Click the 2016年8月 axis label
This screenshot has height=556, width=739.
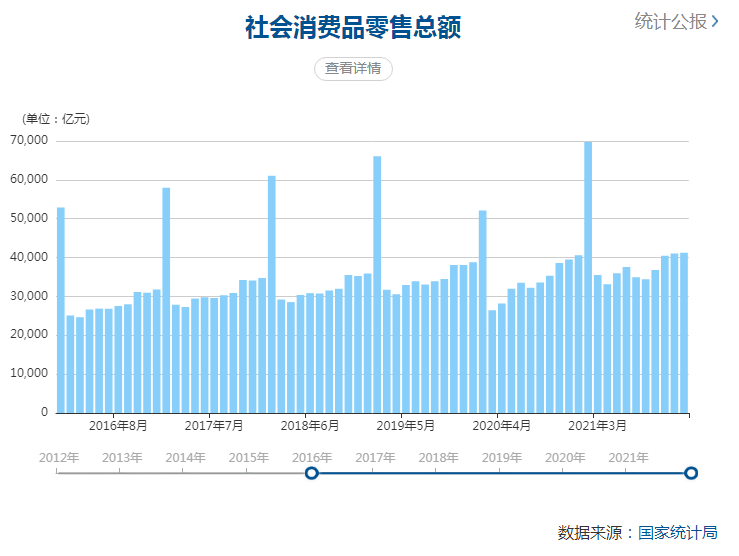coord(118,426)
